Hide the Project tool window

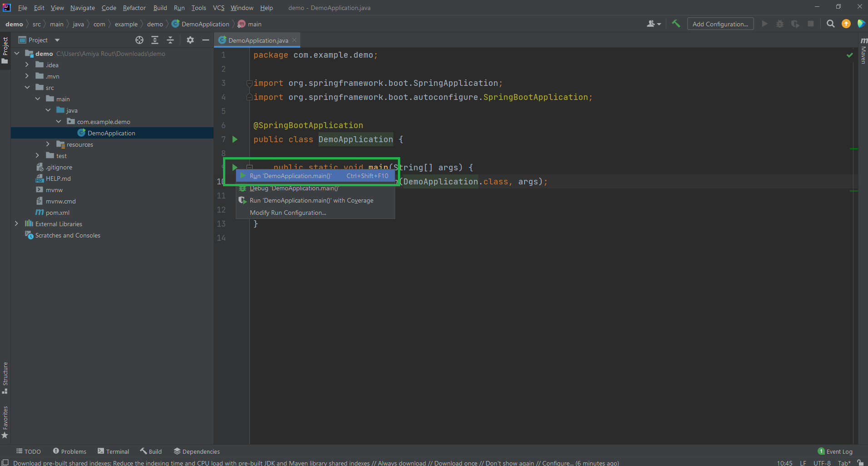pos(206,40)
